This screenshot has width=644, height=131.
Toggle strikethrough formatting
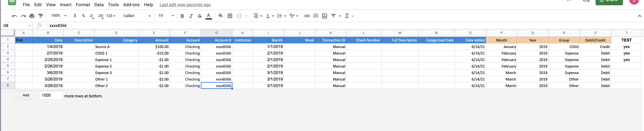tap(199, 16)
